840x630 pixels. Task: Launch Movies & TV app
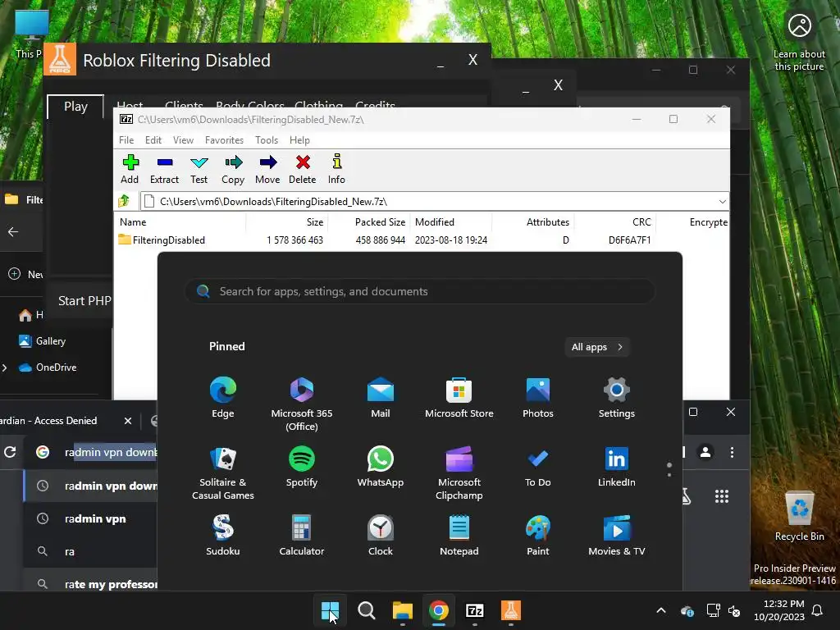[617, 535]
